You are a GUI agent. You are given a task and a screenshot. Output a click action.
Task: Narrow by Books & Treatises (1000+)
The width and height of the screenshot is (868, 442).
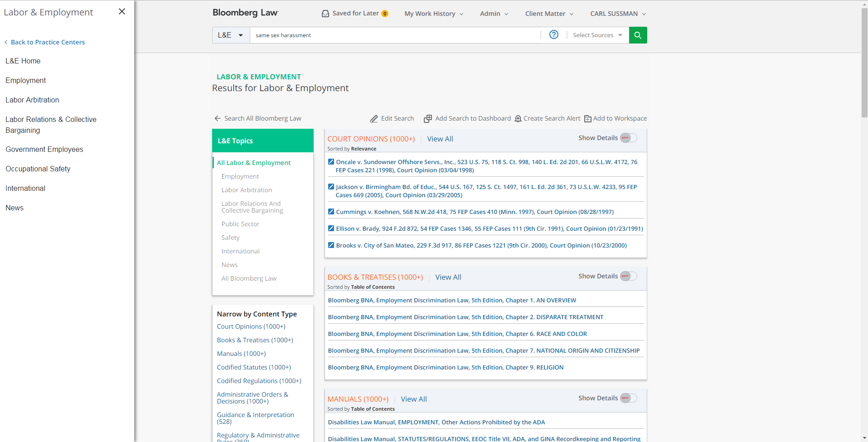255,340
